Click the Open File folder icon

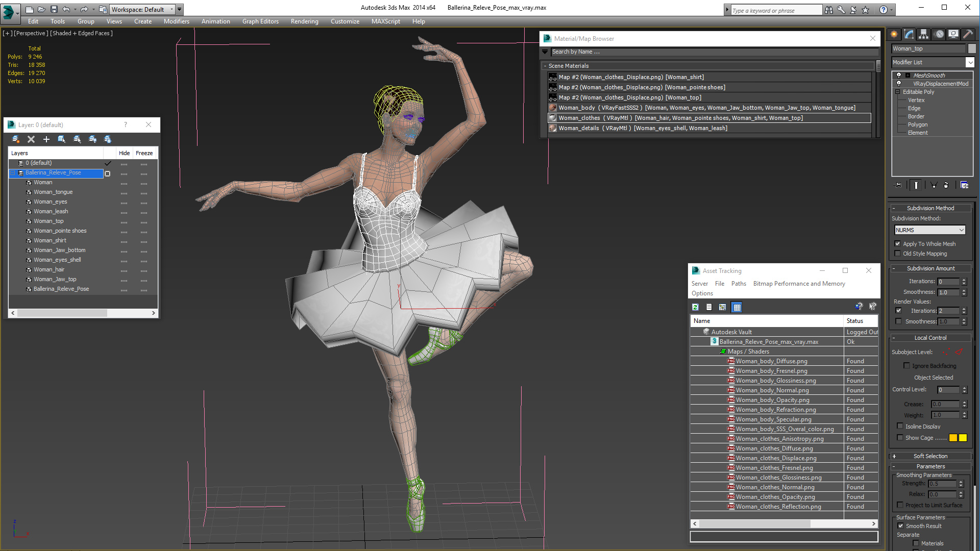point(41,9)
